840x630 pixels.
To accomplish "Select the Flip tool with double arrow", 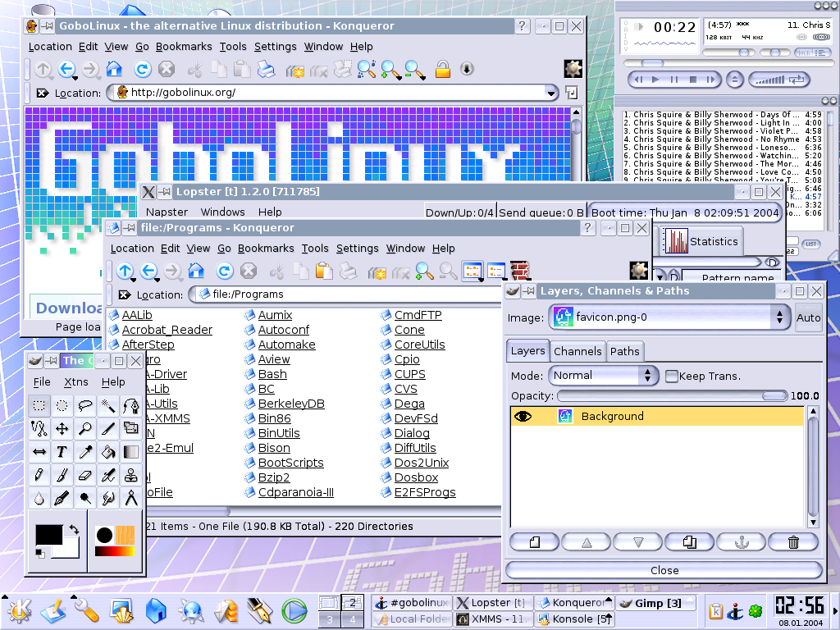I will pyautogui.click(x=39, y=452).
